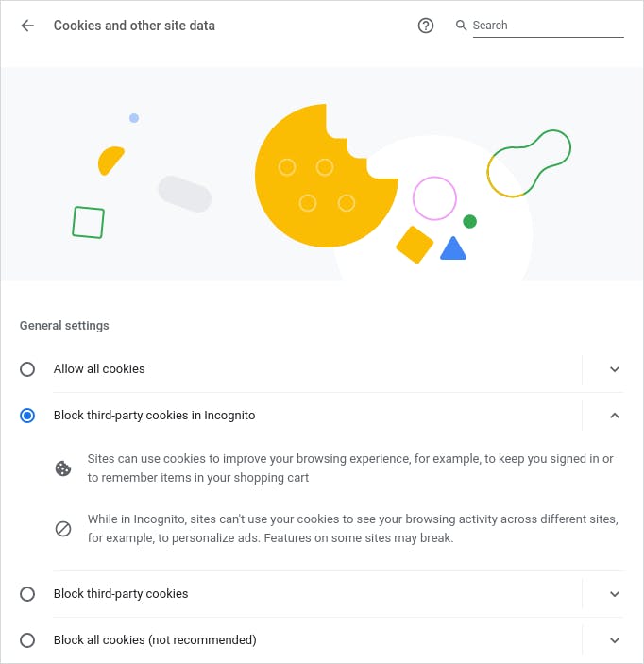
Task: Click the blue triangle shape
Action: pyautogui.click(x=453, y=249)
